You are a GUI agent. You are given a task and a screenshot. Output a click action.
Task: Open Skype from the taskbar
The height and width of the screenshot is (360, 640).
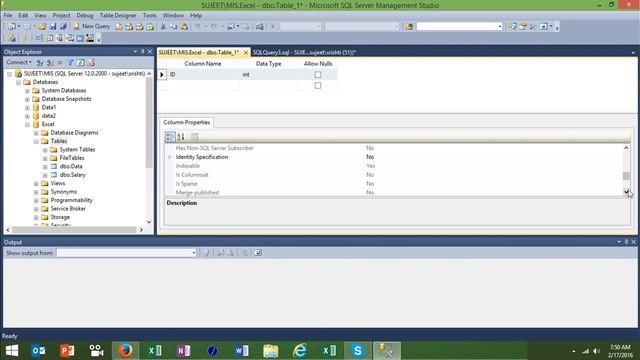pos(358,351)
